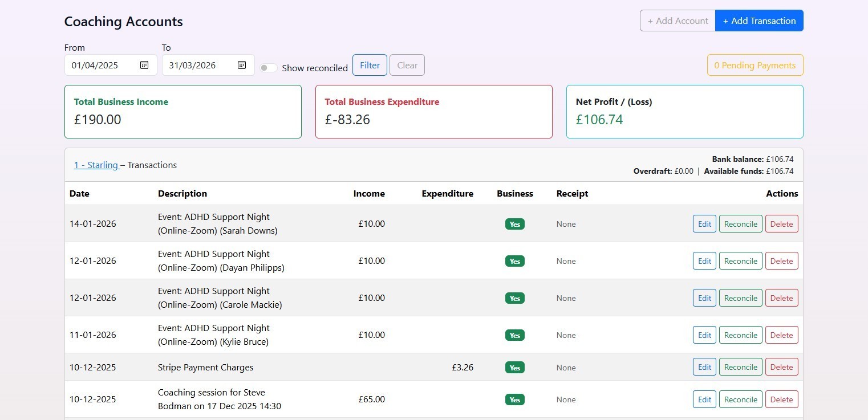This screenshot has width=868, height=420.
Task: Enable the Business indicator for Sarah Downs event
Action: pyautogui.click(x=514, y=224)
